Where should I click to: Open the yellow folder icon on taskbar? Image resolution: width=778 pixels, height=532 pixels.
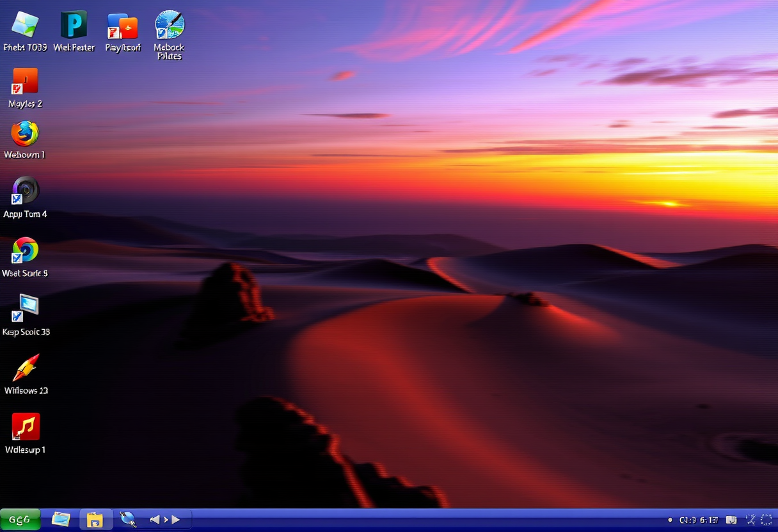(95, 520)
